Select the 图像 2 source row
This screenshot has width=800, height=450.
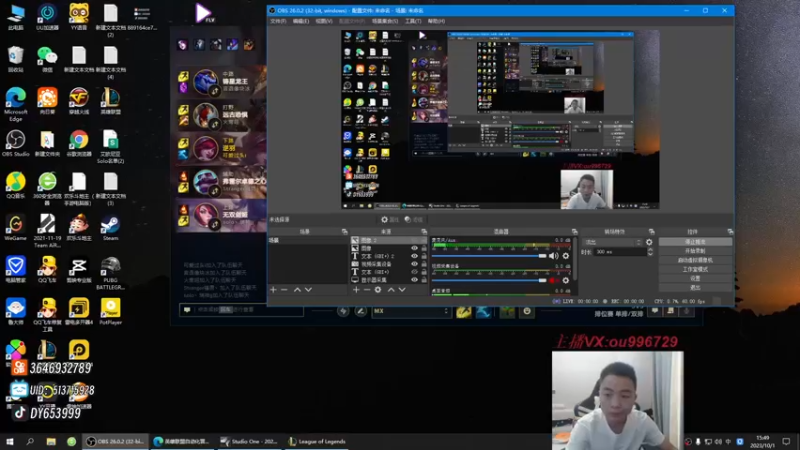pos(389,240)
